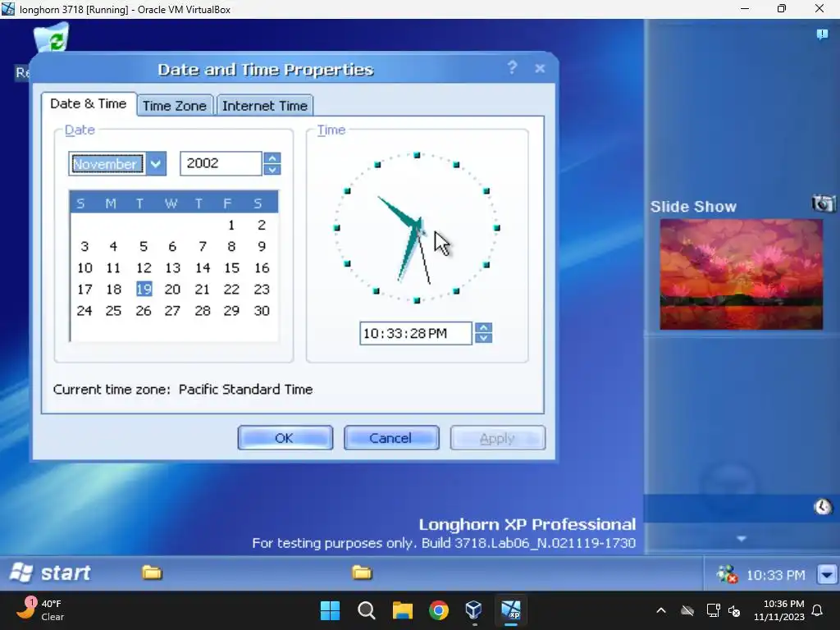Select day 19 in the calendar
Viewport: 840px width, 630px height.
pyautogui.click(x=144, y=290)
